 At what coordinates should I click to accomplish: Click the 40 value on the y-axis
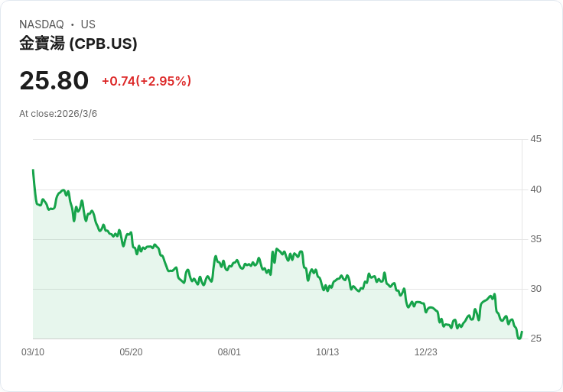click(x=535, y=190)
